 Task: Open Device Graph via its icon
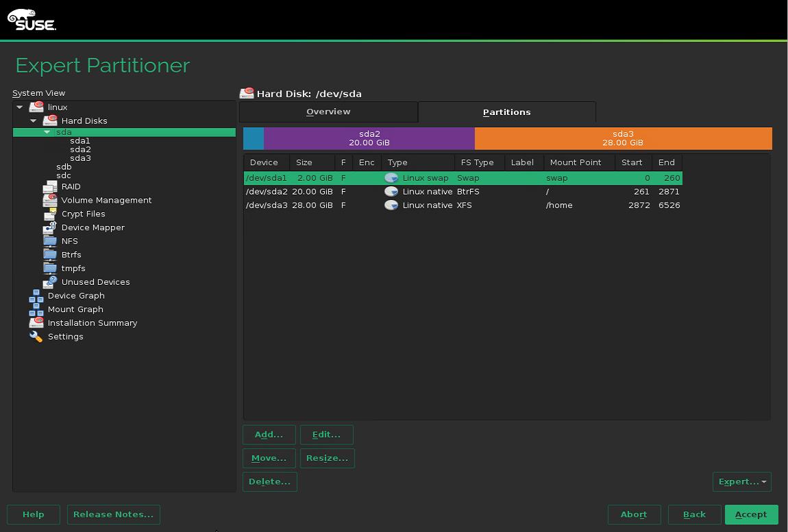[36, 295]
